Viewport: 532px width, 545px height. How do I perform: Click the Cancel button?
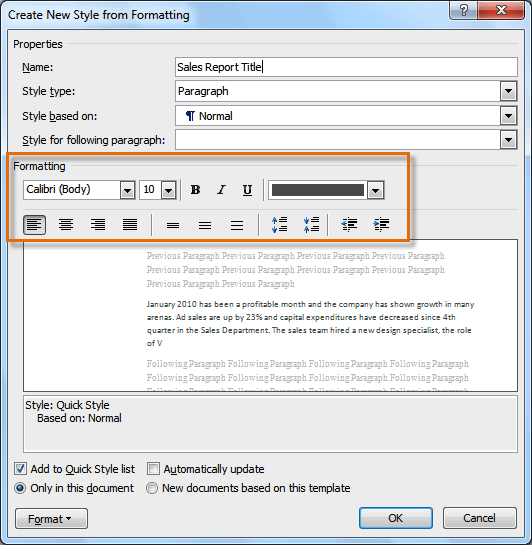[x=480, y=518]
